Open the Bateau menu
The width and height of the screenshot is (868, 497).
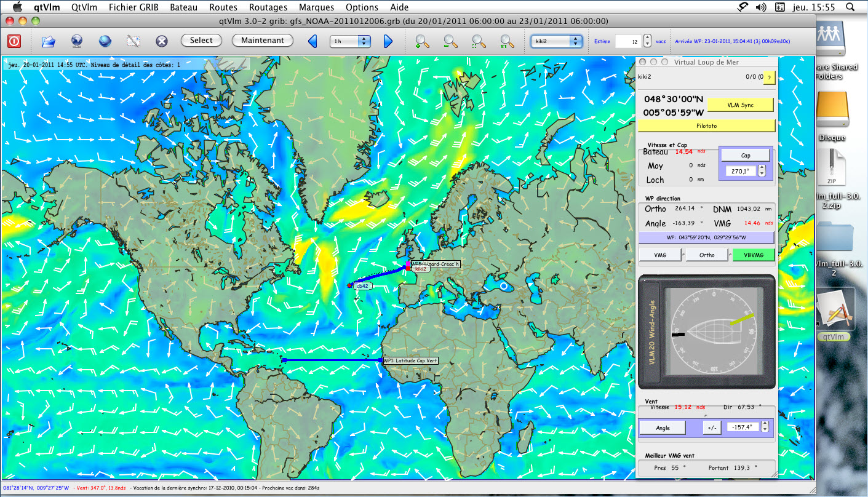183,7
